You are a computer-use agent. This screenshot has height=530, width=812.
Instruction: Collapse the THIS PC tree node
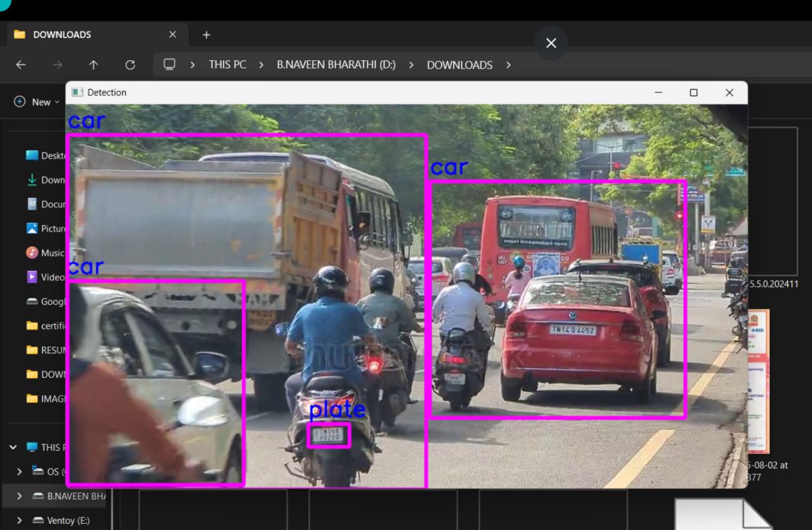[x=13, y=447]
